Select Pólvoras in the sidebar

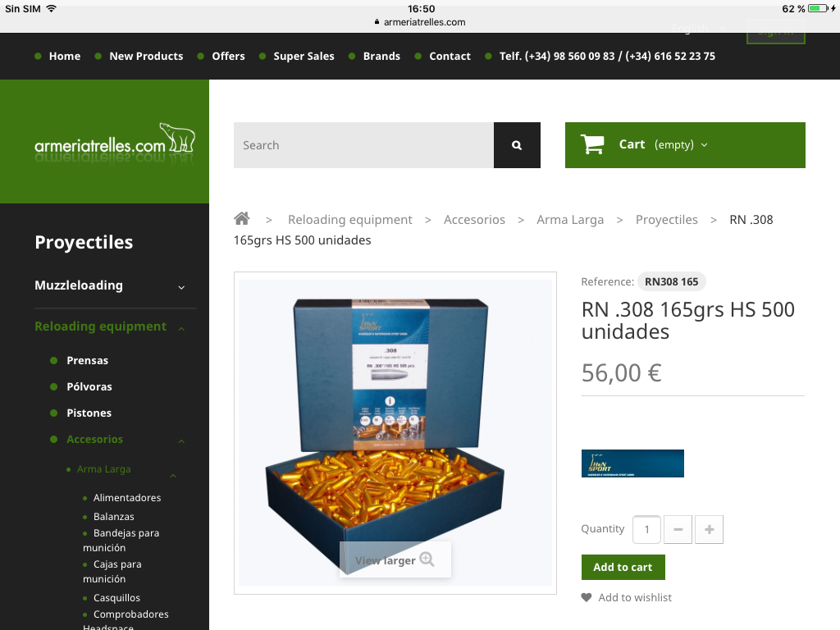click(89, 387)
